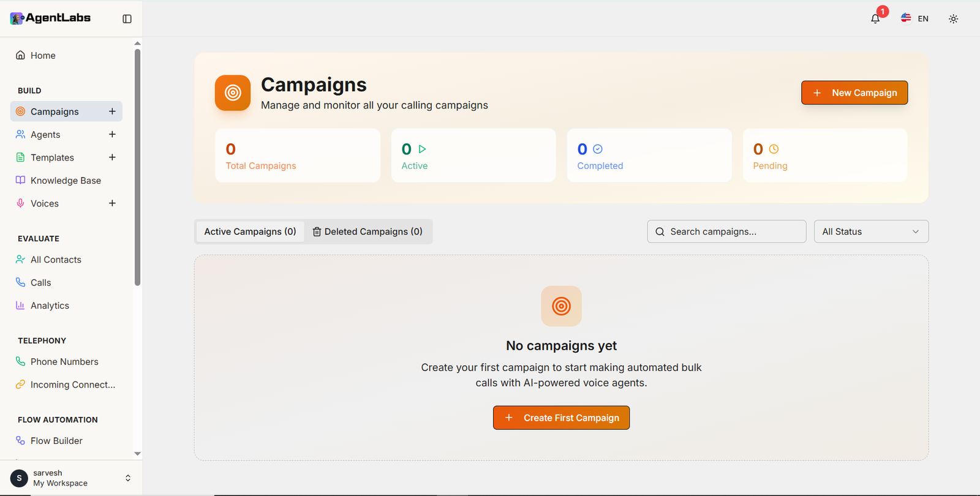980x496 pixels.
Task: Click the 'Pending' stat label
Action: tap(770, 166)
